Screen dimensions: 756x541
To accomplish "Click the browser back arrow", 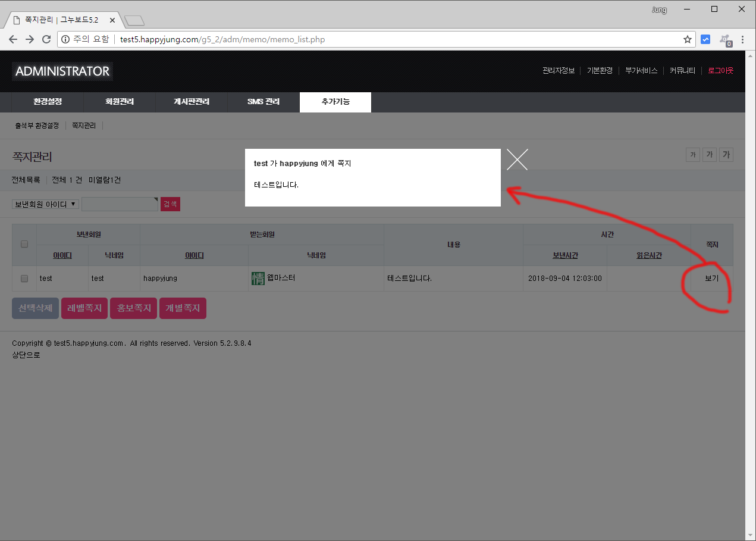I will tap(13, 40).
